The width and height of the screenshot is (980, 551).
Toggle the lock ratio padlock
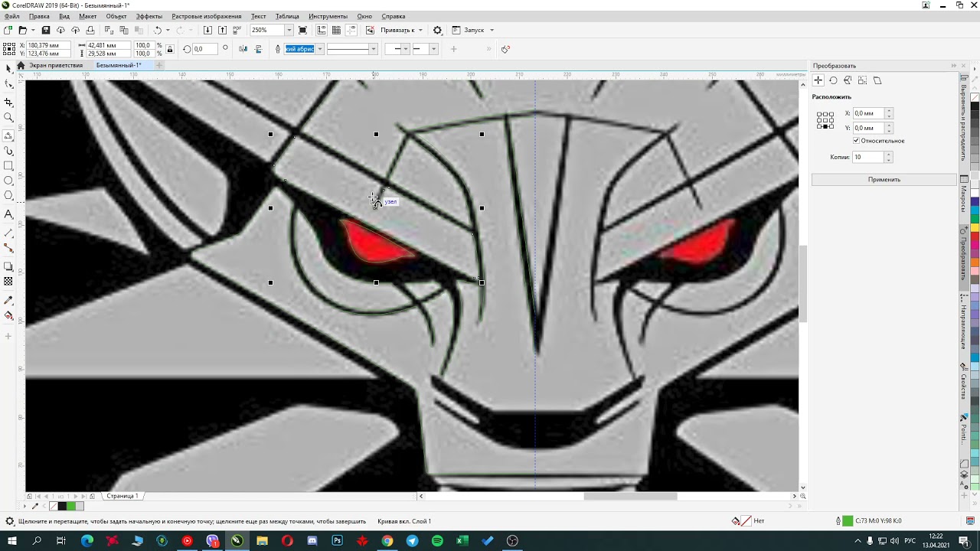[168, 49]
